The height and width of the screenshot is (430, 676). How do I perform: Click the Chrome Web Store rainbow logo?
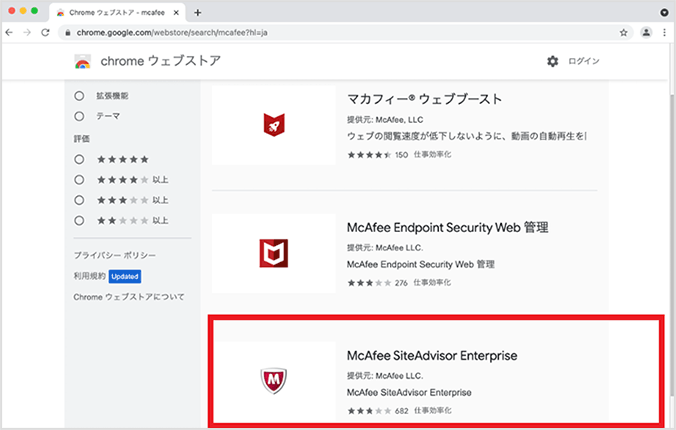(82, 62)
